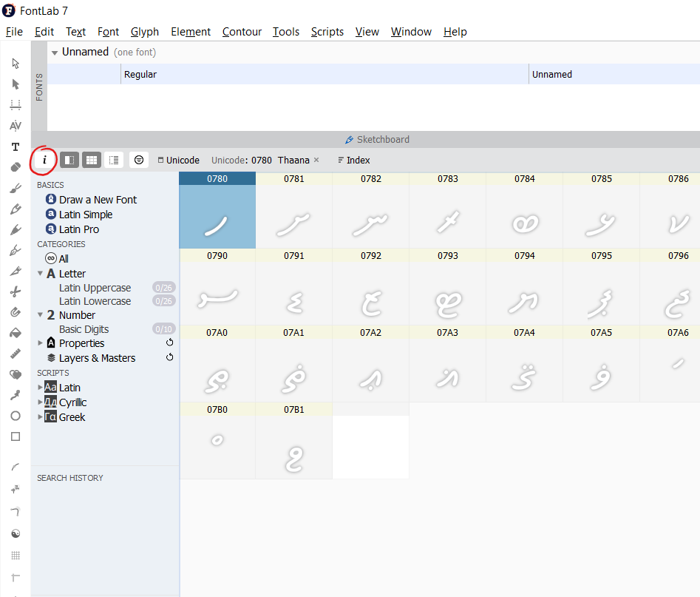The width and height of the screenshot is (700, 597).
Task: Select the Pencil tool
Action: (16, 209)
